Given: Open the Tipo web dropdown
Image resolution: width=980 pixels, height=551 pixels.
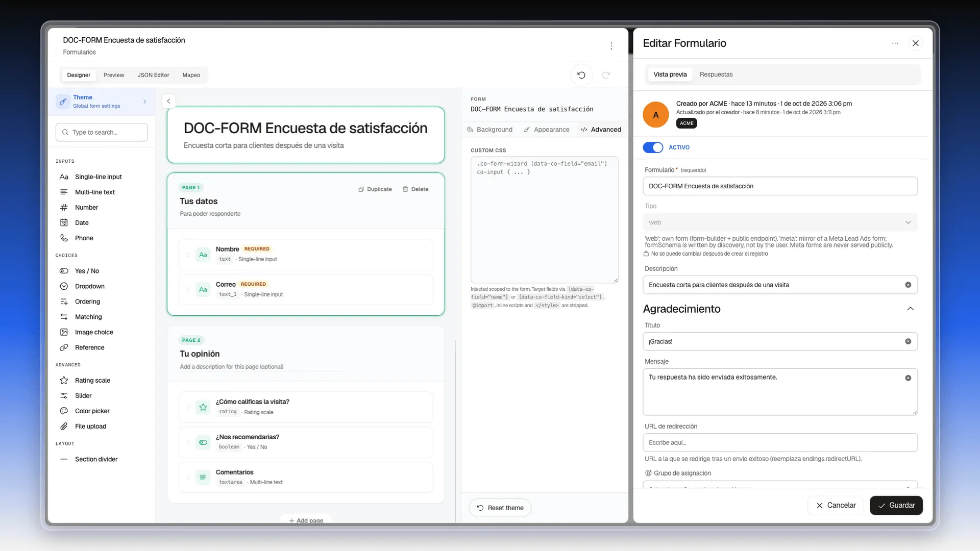Looking at the screenshot, I should pyautogui.click(x=780, y=222).
